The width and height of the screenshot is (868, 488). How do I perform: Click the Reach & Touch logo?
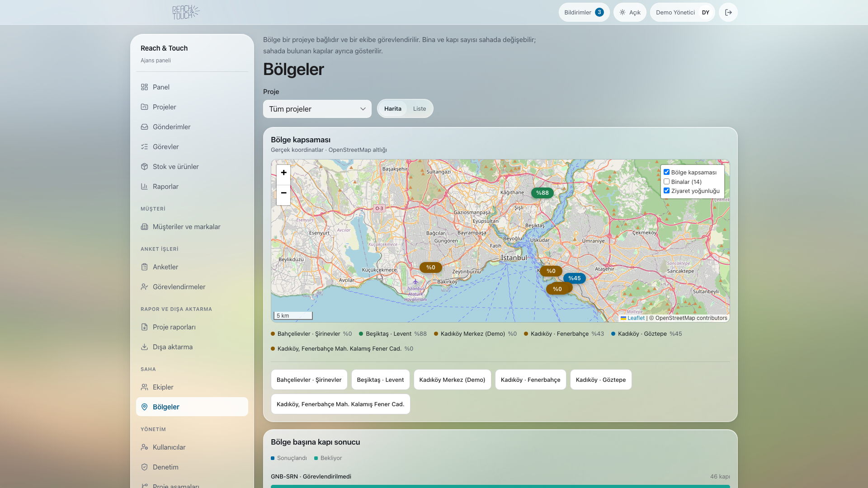point(186,12)
